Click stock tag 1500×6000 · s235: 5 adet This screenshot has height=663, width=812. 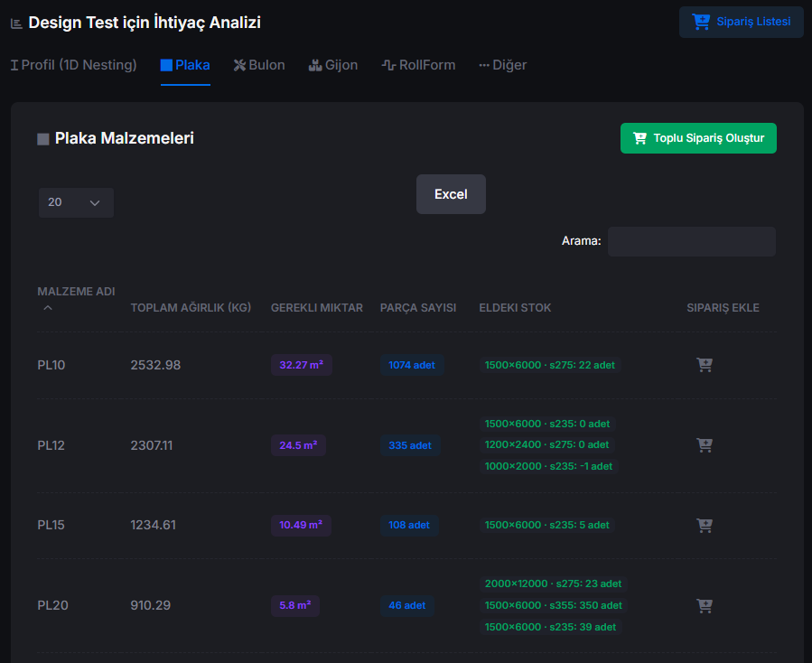[546, 525]
